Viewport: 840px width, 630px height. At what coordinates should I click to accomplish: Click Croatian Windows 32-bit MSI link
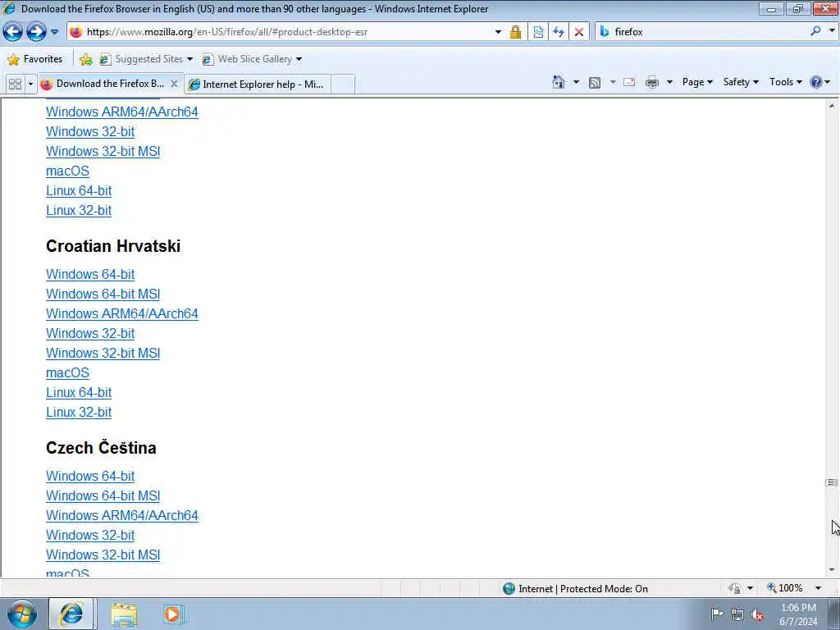103,353
